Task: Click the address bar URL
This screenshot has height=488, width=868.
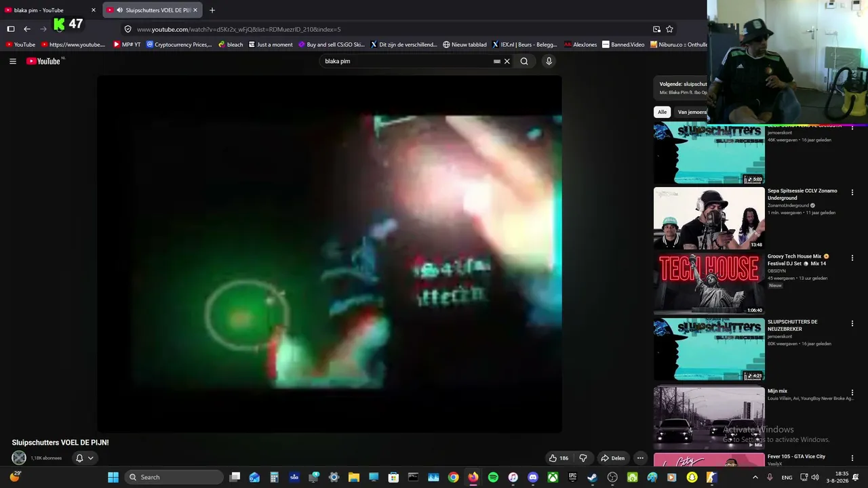Action: pos(239,29)
